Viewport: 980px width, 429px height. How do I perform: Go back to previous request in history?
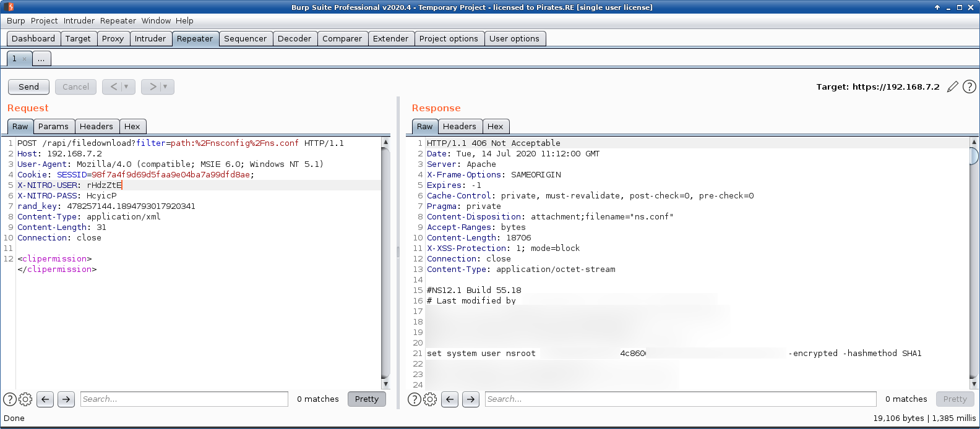[x=113, y=87]
